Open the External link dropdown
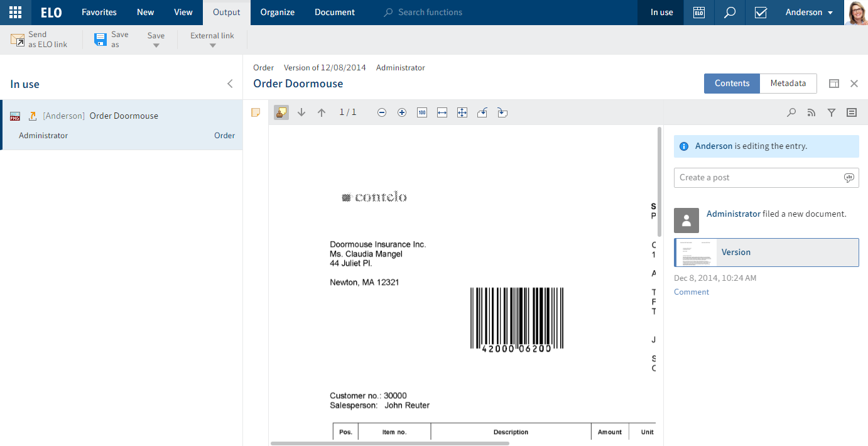 pos(212,40)
